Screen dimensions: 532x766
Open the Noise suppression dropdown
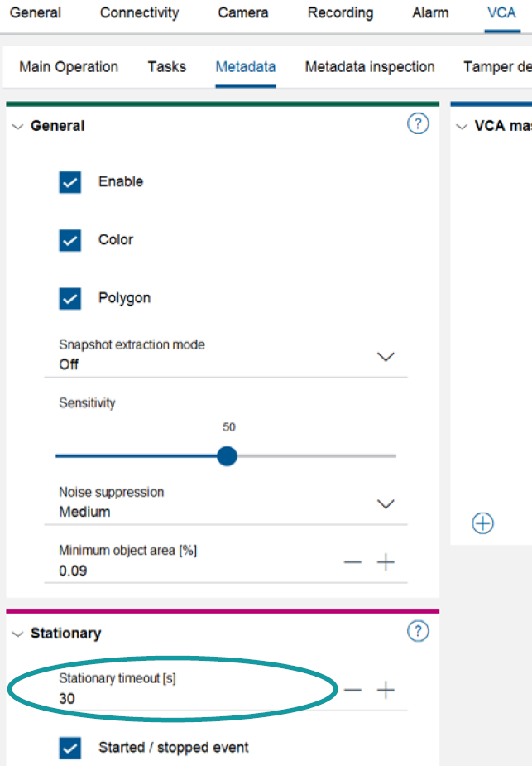click(386, 504)
